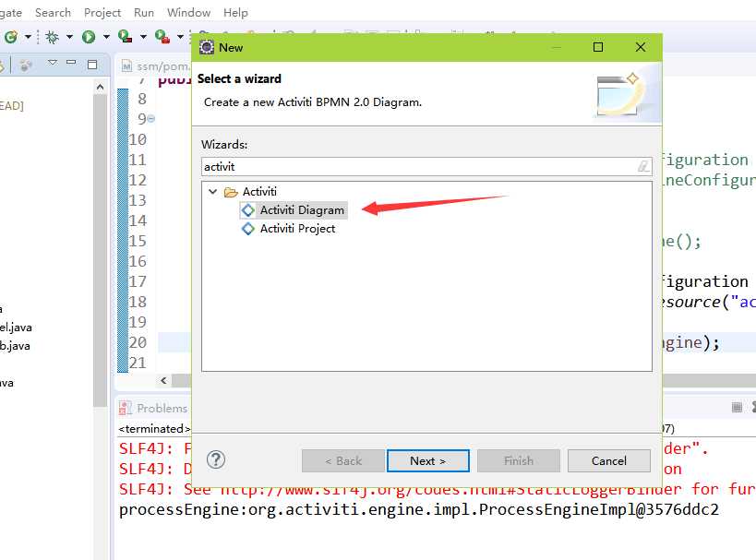Open the Window menu
Viewport: 756px width, 560px height.
point(188,13)
